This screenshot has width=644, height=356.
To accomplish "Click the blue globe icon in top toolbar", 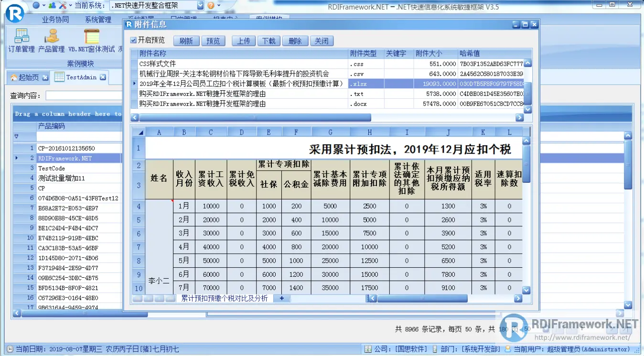I will (37, 6).
